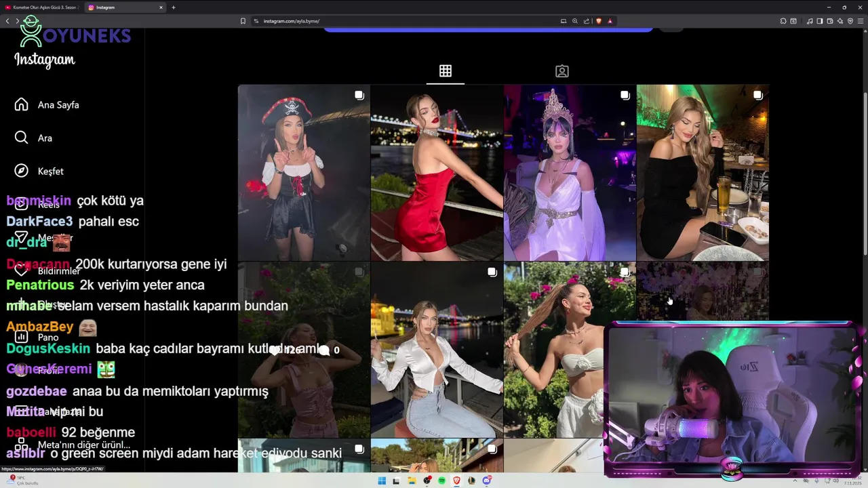868x488 pixels.
Task: Open white shirt and jeans post
Action: coord(437,350)
